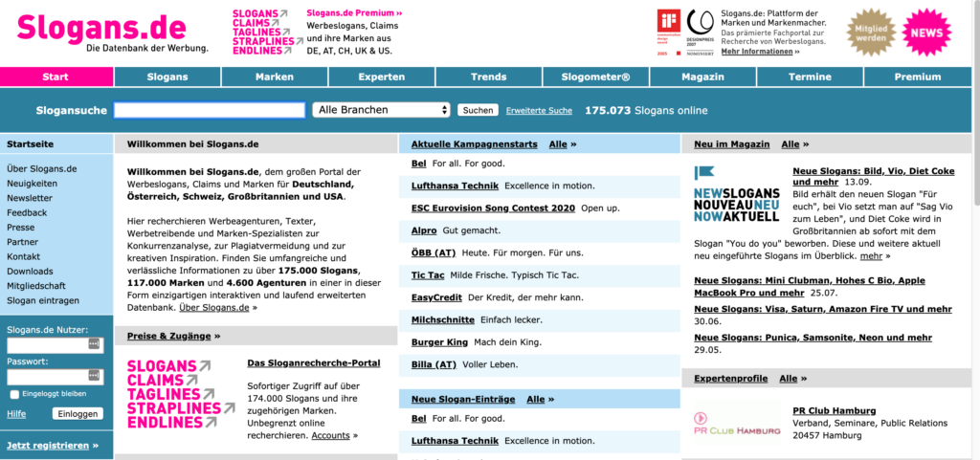Screen dimensions: 980x460
Task: Open Über Slogans.de in sidebar
Action: pyautogui.click(x=42, y=168)
